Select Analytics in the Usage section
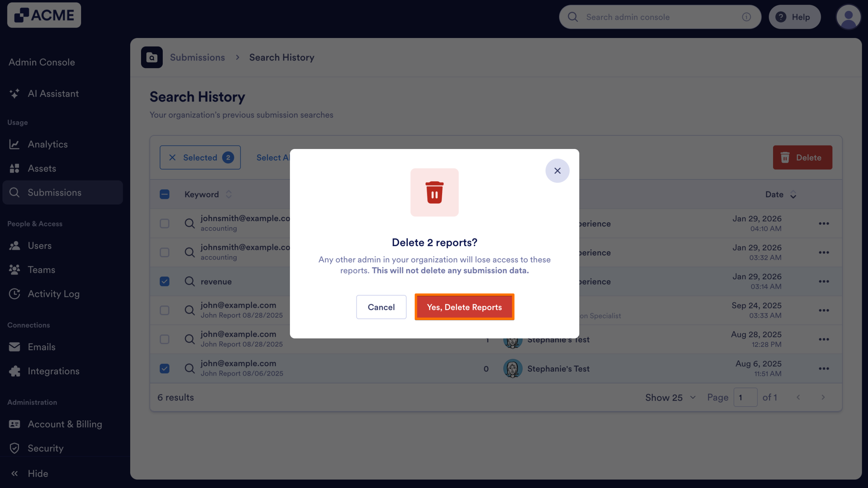The height and width of the screenshot is (488, 868). coord(48,144)
